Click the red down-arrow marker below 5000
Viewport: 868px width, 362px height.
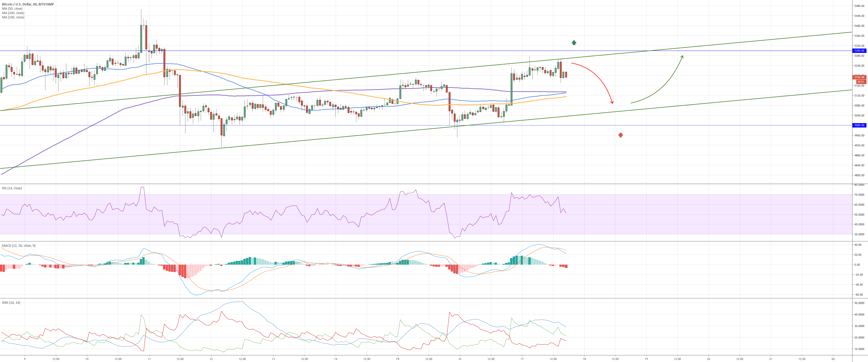620,135
